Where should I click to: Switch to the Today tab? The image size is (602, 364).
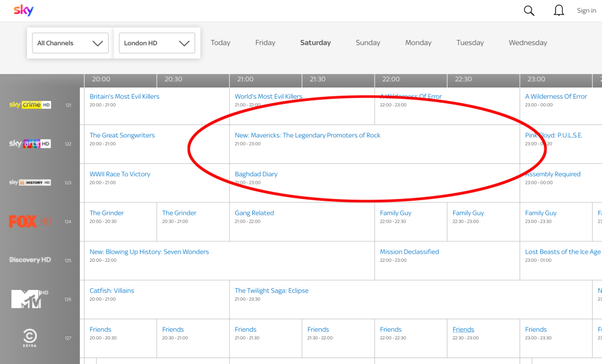[220, 43]
